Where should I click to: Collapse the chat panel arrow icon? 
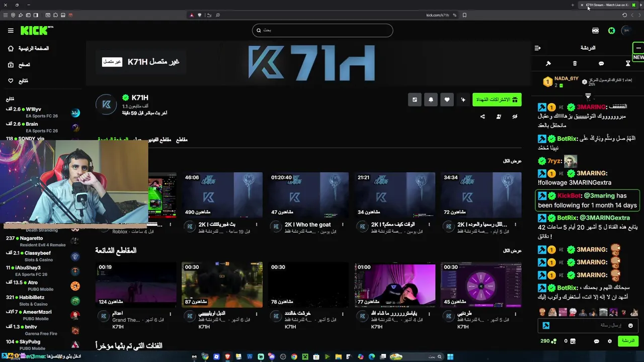tap(537, 48)
